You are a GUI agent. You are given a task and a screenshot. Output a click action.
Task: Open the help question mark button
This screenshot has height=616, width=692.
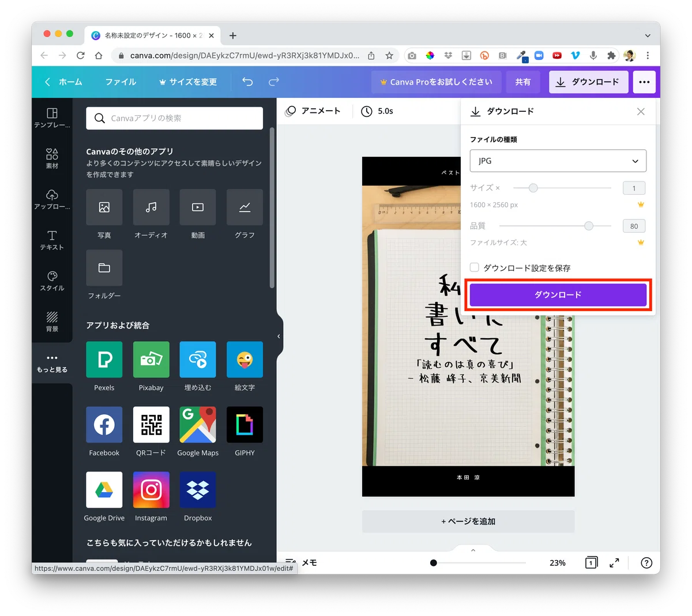pyautogui.click(x=646, y=563)
